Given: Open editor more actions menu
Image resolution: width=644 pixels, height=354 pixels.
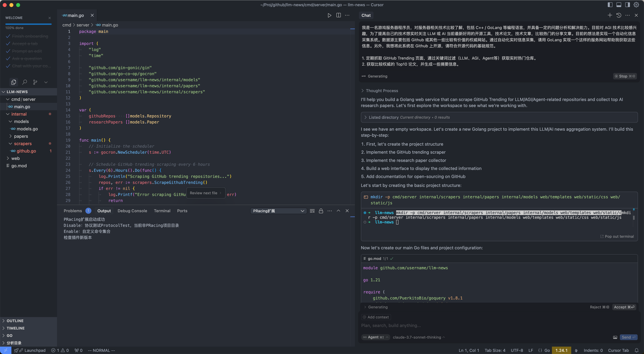Looking at the screenshot, I should pos(347,15).
